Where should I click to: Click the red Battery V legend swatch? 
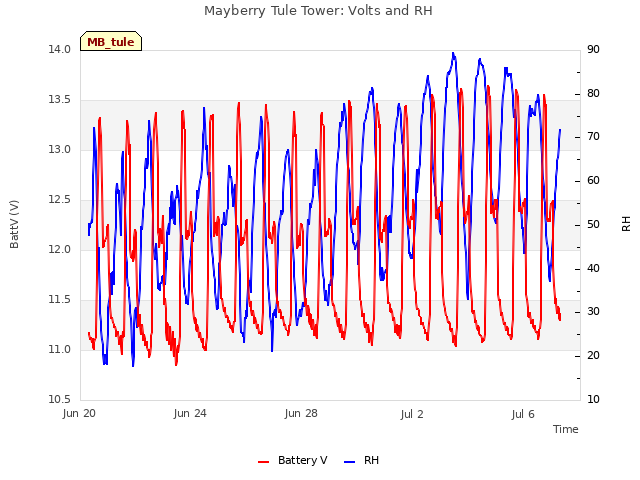click(x=264, y=462)
